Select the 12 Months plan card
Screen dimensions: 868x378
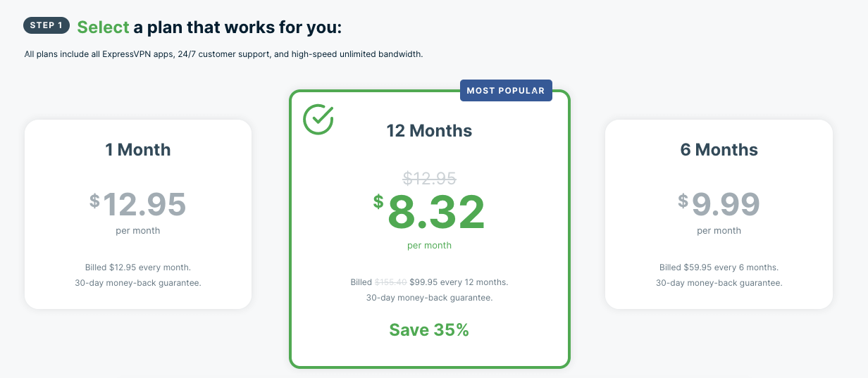[429, 229]
